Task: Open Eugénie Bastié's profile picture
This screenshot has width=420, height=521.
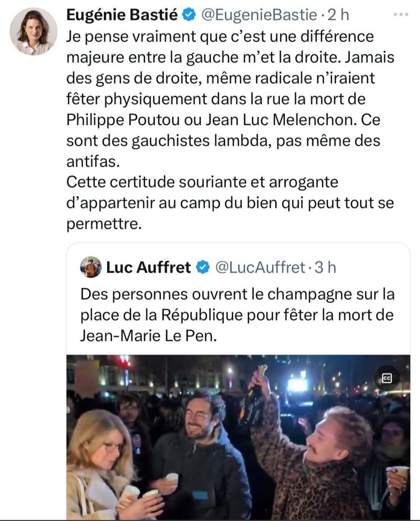Action: pyautogui.click(x=33, y=32)
